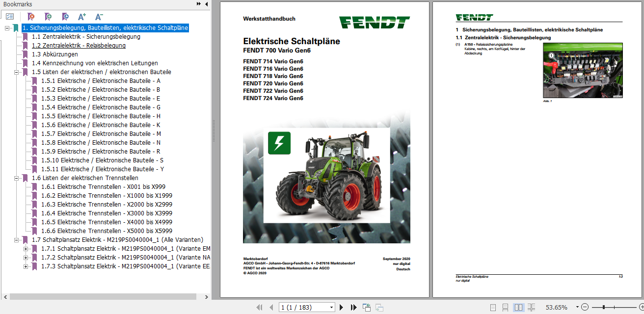Open bookmark 1.1 Zentralelektrik - Sicherungsbelegung
The height and width of the screenshot is (314, 644).
point(86,37)
